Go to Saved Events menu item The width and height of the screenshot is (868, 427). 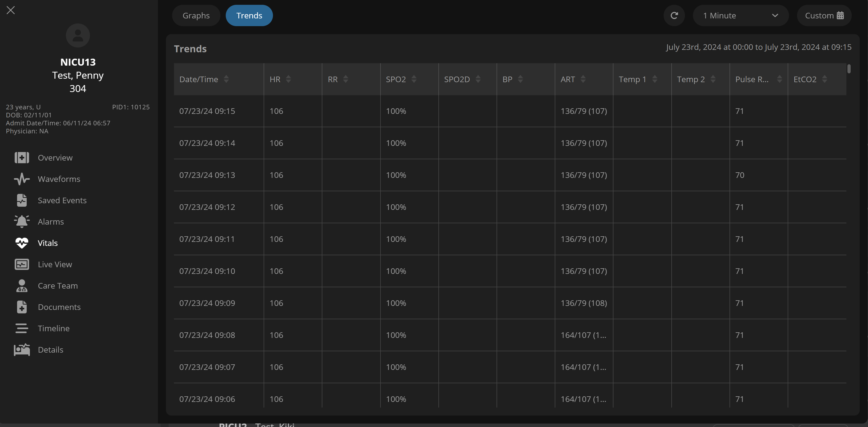(x=62, y=200)
